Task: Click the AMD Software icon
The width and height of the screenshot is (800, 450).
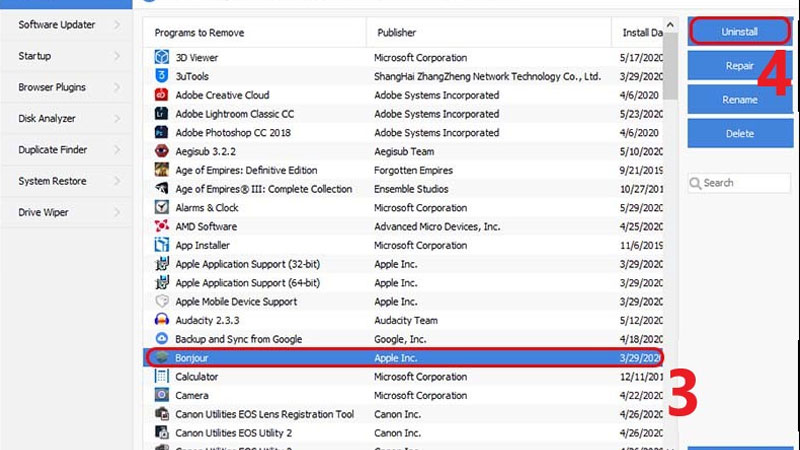Action: (x=161, y=226)
